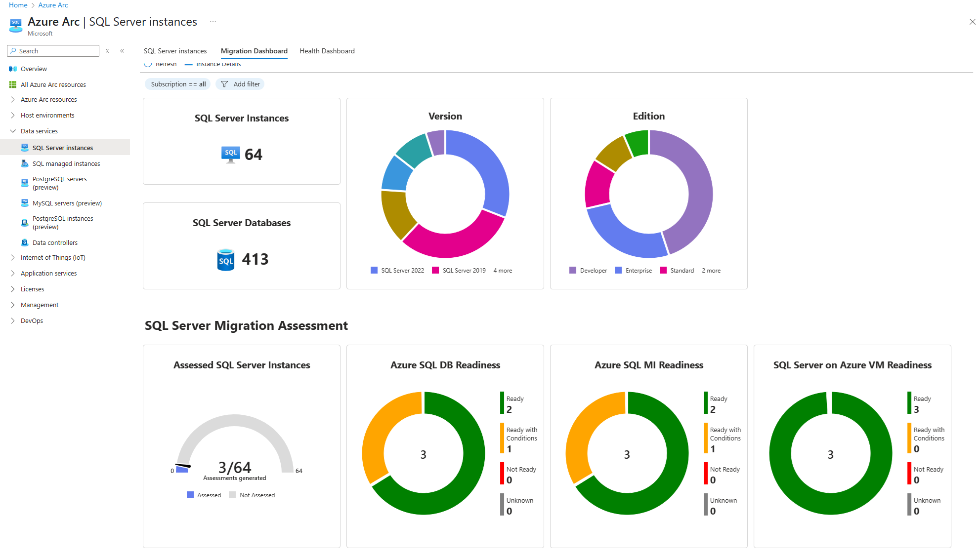The width and height of the screenshot is (980, 558).
Task: Open MySQL servers (preview) from sidebar
Action: [x=67, y=202]
